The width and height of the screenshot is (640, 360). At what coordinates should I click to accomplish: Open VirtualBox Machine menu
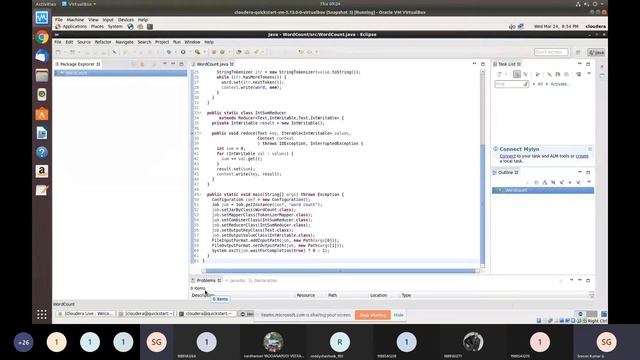(x=75, y=20)
